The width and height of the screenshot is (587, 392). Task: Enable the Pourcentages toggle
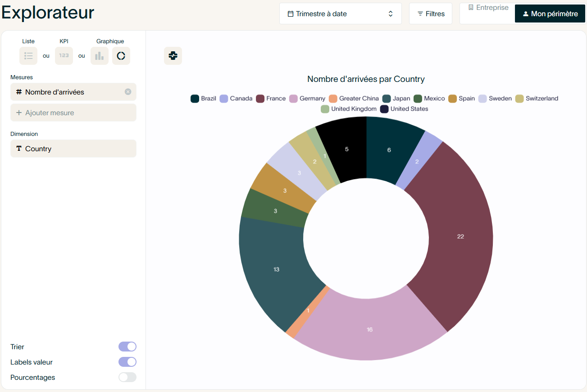click(127, 377)
